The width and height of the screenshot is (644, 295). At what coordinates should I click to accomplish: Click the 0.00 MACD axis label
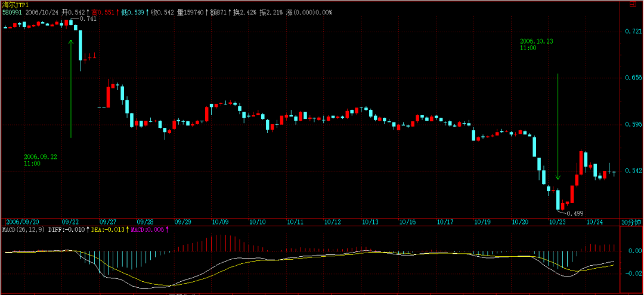[x=636, y=251]
